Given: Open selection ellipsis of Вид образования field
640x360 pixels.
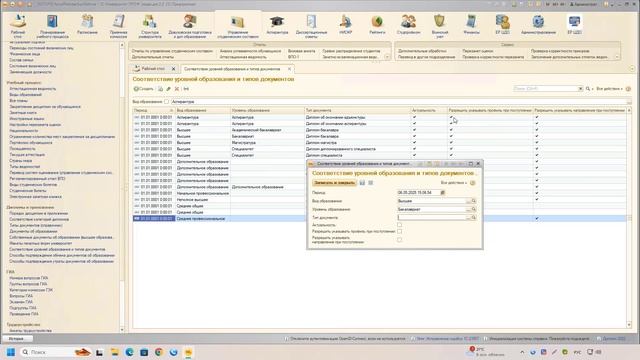Looking at the screenshot, I should tap(468, 201).
